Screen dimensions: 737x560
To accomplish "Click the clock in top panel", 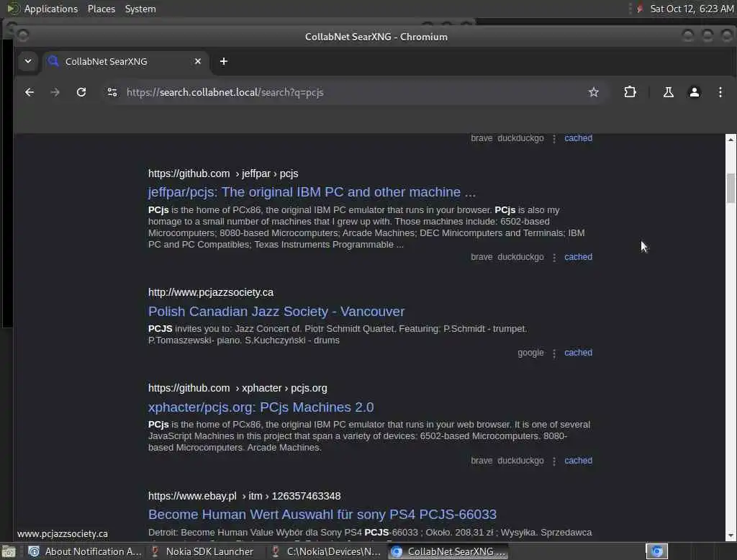I will click(x=692, y=9).
